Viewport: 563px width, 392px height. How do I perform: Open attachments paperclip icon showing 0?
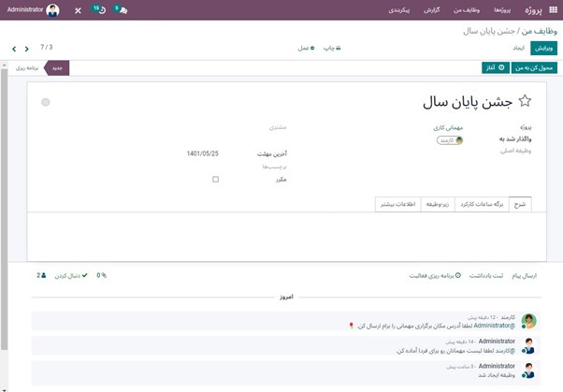102,276
